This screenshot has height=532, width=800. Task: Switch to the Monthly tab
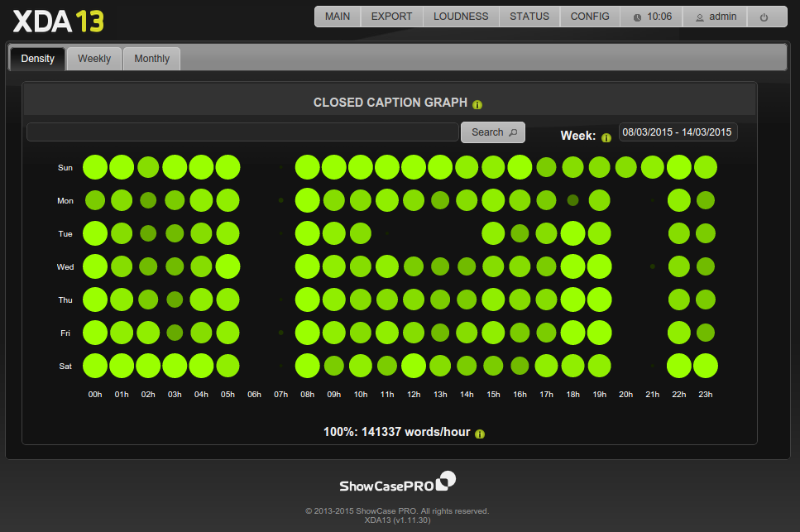tap(152, 59)
